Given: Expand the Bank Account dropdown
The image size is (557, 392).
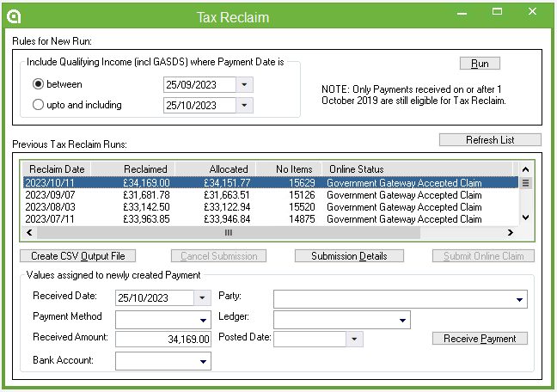Looking at the screenshot, I should pyautogui.click(x=203, y=361).
